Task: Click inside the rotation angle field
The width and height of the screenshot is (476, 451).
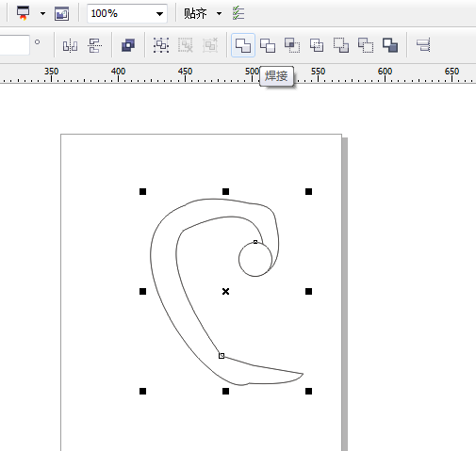Action: 14,45
